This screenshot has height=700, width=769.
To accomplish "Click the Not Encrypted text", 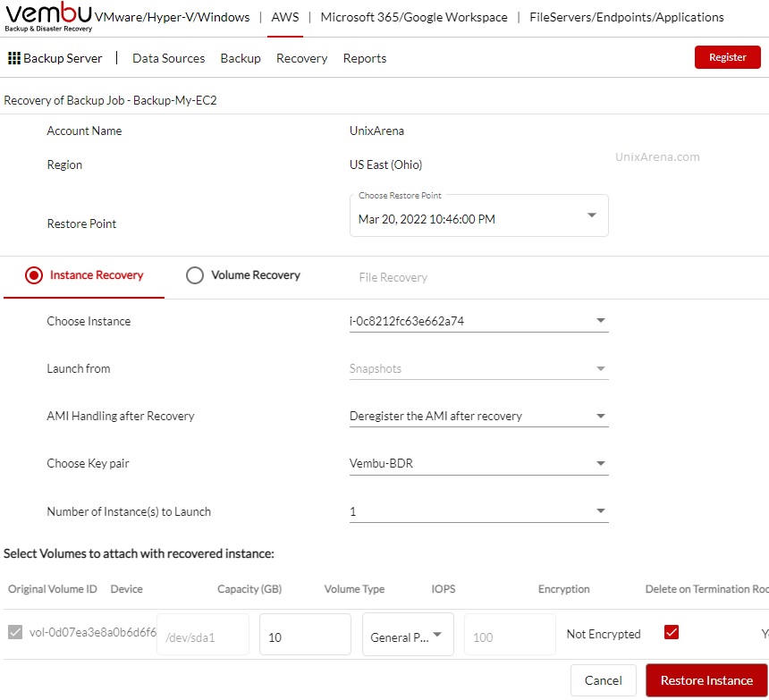I will 604,635.
